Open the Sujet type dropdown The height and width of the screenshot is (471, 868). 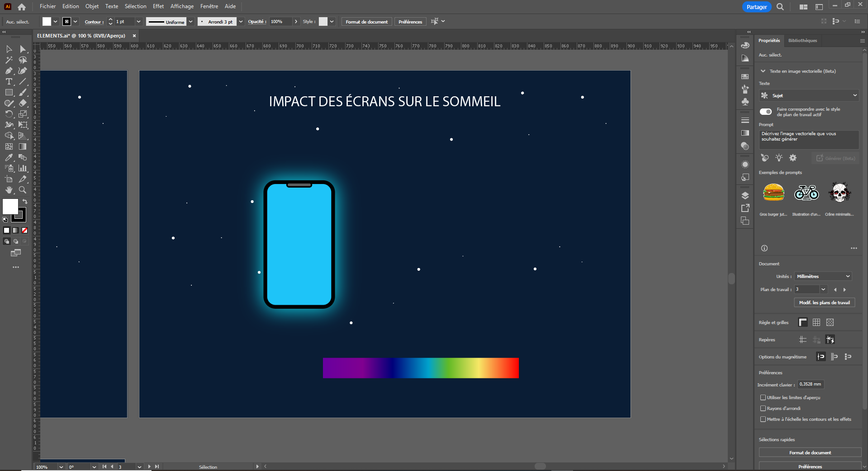(x=809, y=95)
